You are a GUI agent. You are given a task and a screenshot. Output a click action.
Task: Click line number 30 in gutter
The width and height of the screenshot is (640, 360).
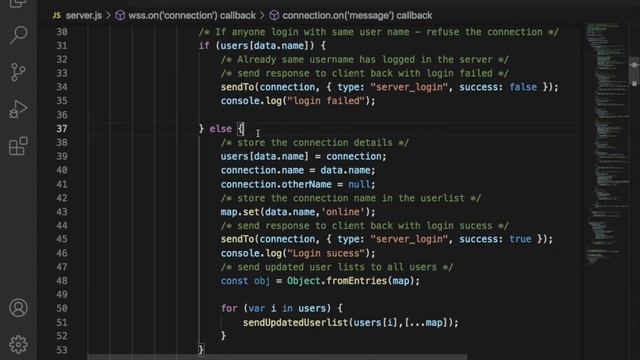click(62, 32)
